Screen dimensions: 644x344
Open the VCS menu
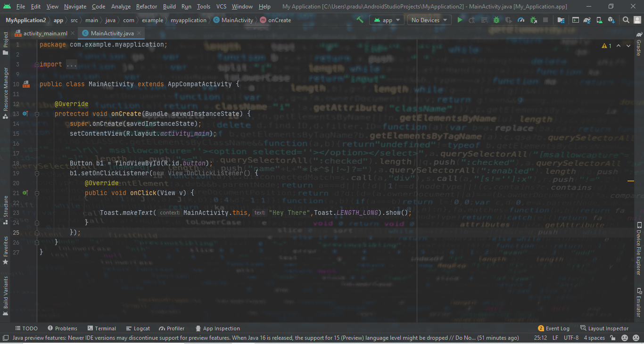[222, 7]
